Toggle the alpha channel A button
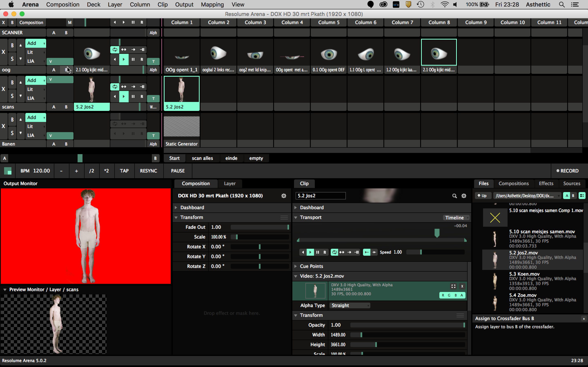This screenshot has height=367, width=588. point(462,295)
